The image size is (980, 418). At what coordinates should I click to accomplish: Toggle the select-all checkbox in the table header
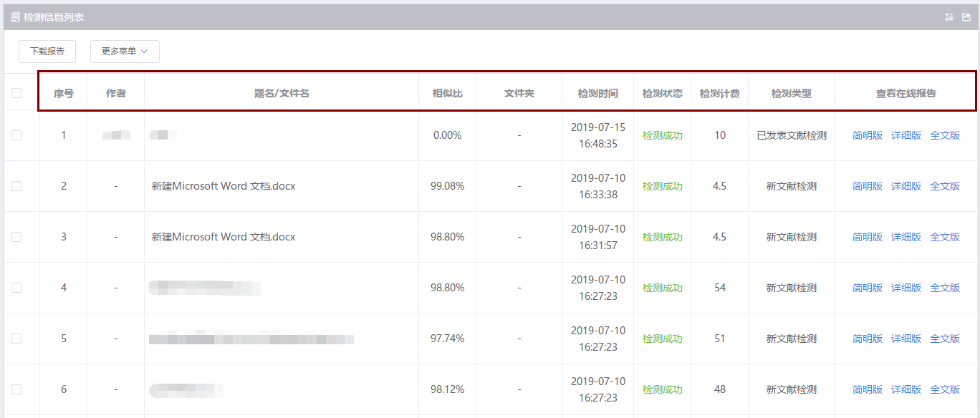click(x=16, y=93)
